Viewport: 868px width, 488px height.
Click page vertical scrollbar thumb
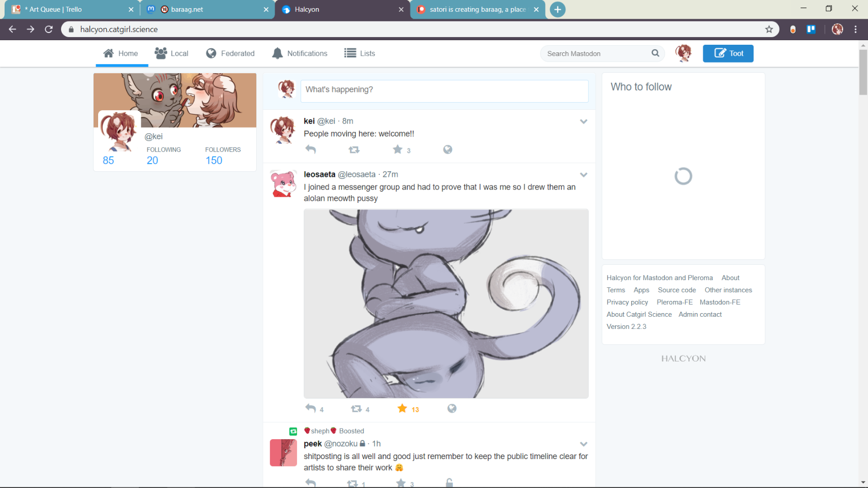pos(863,72)
